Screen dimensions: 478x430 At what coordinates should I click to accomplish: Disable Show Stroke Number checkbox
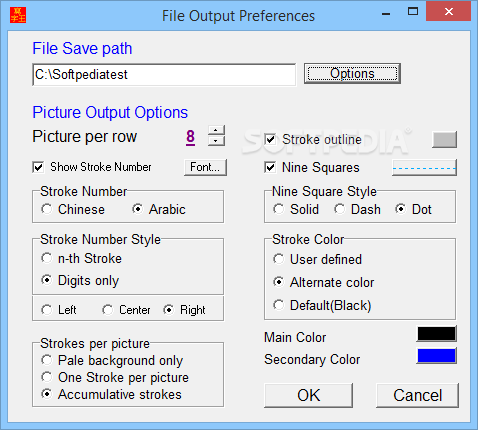(38, 167)
